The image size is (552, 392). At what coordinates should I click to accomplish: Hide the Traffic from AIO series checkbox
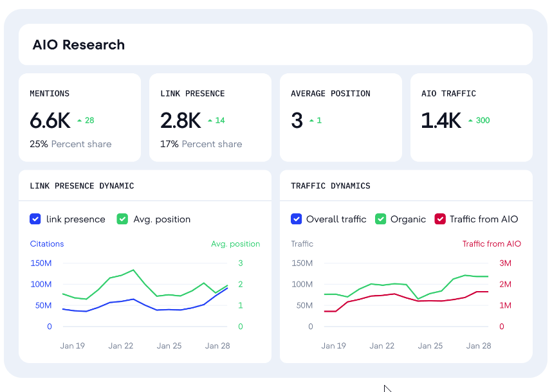pyautogui.click(x=440, y=219)
